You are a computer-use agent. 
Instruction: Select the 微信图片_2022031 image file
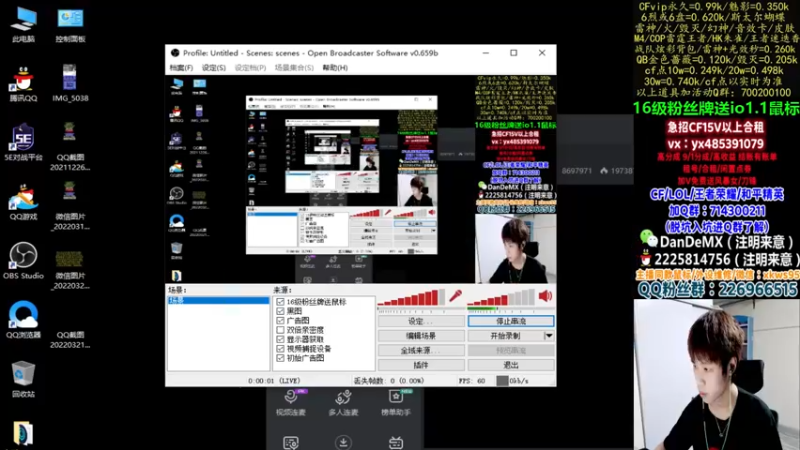[70, 206]
